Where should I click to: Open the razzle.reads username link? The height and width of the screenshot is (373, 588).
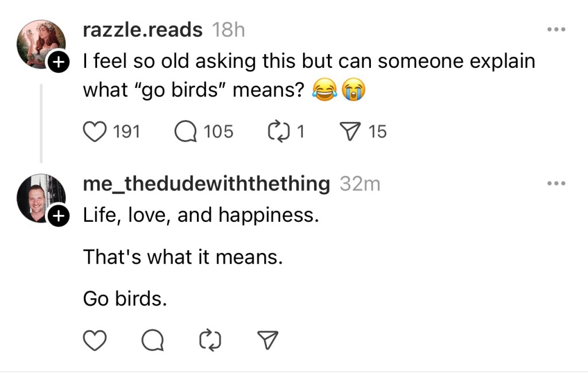(x=142, y=30)
